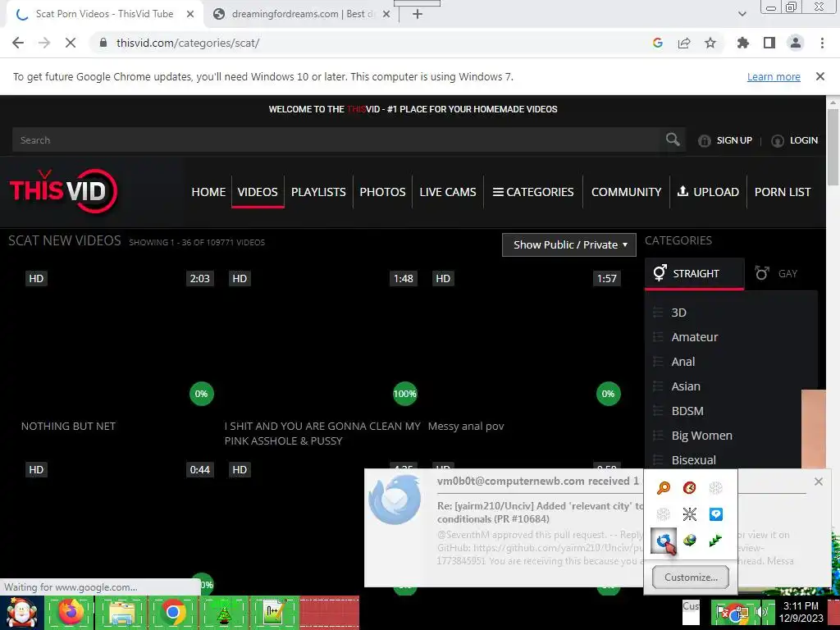The height and width of the screenshot is (630, 840).
Task: Click the Google icon in address bar
Action: [658, 43]
